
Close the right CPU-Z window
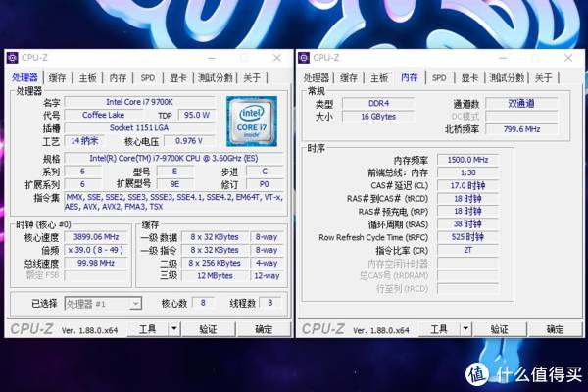click(x=568, y=58)
